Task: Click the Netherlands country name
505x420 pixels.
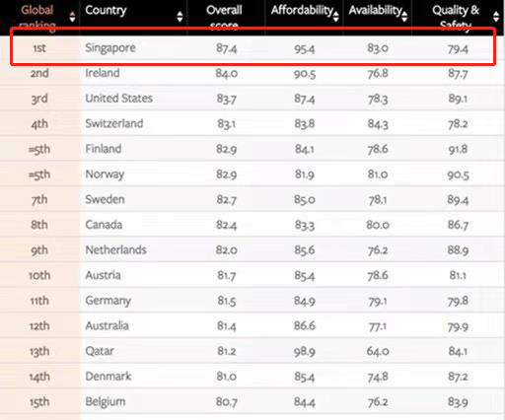Action: [115, 250]
